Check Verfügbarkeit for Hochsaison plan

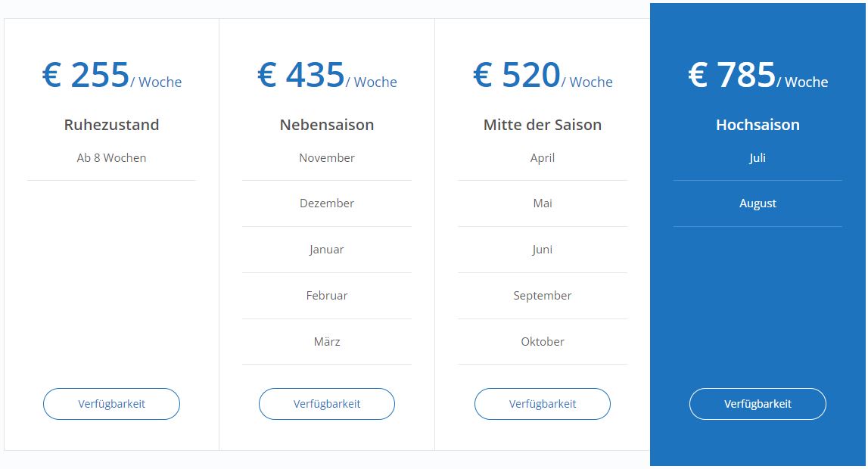coord(758,404)
